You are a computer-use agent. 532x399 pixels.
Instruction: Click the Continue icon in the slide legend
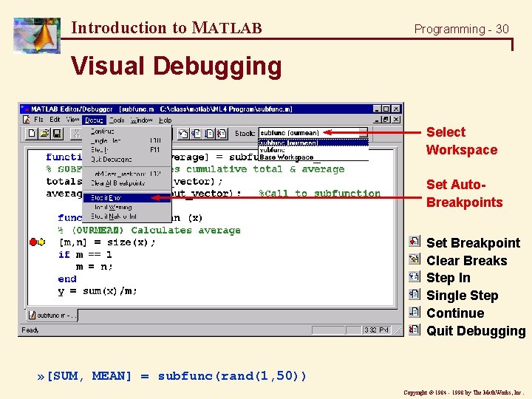pos(415,312)
